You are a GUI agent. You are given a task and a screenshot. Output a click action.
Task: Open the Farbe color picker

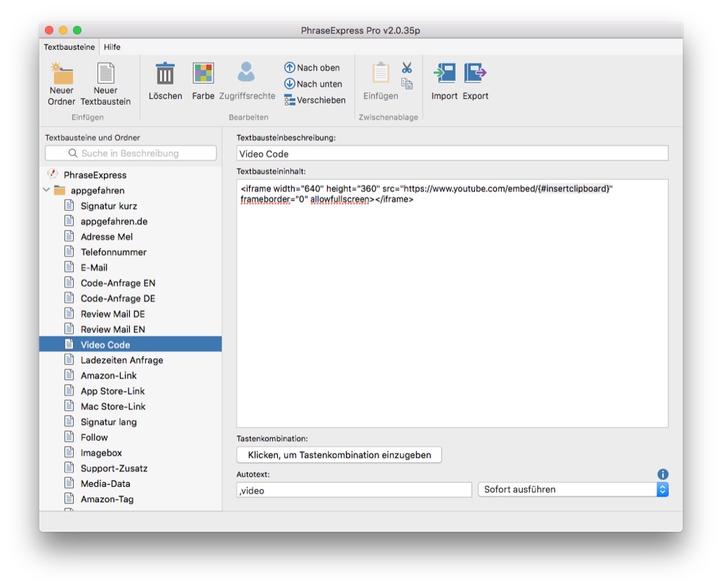pos(203,74)
